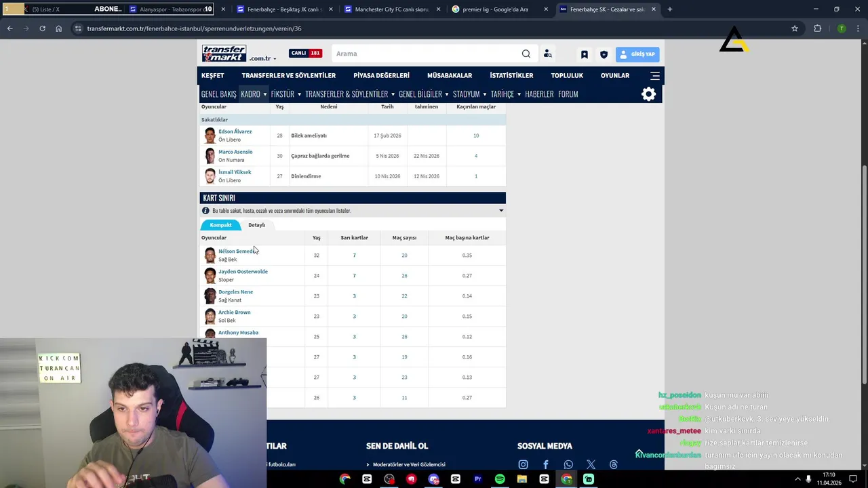Reload the page in Chrome

[x=42, y=28]
